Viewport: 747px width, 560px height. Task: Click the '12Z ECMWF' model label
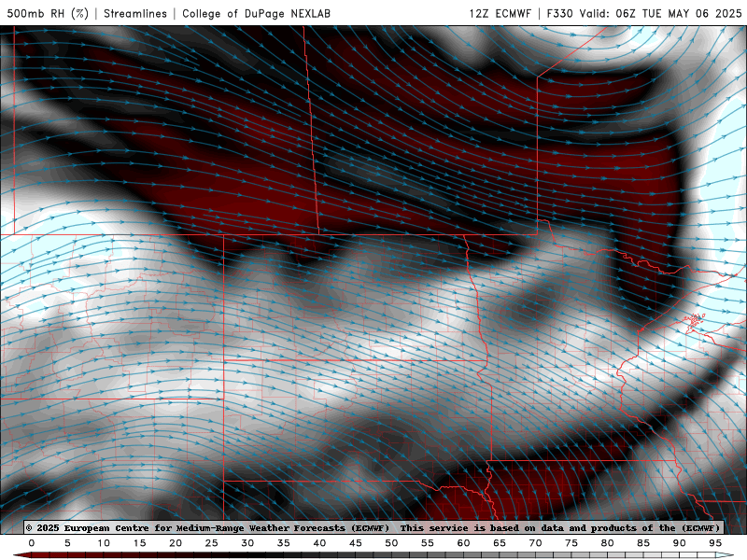(x=500, y=13)
